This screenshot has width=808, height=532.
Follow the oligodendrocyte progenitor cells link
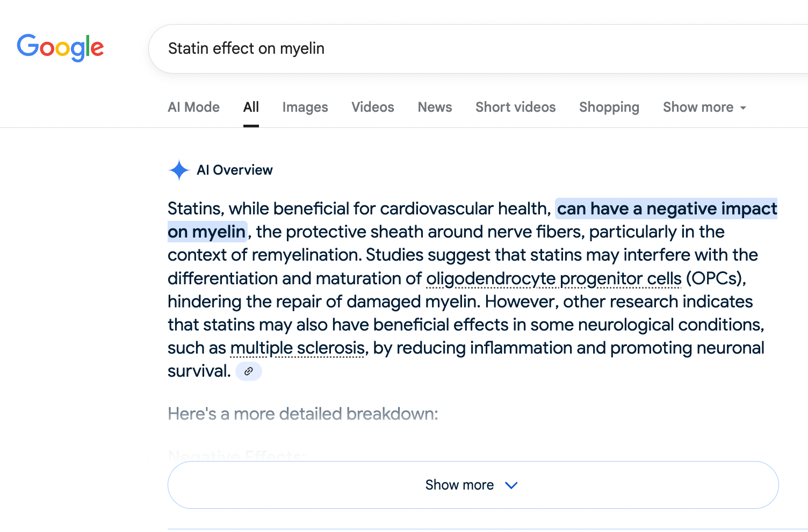(x=553, y=278)
